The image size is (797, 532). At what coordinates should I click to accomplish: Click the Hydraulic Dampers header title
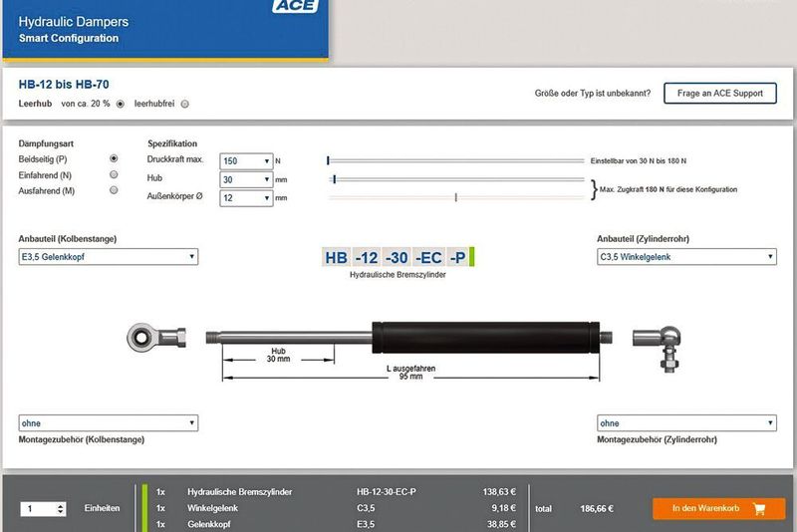tap(74, 22)
